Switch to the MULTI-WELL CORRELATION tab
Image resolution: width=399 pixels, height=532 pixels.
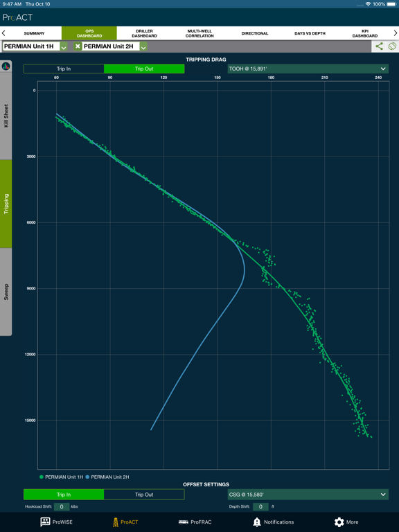pyautogui.click(x=199, y=33)
